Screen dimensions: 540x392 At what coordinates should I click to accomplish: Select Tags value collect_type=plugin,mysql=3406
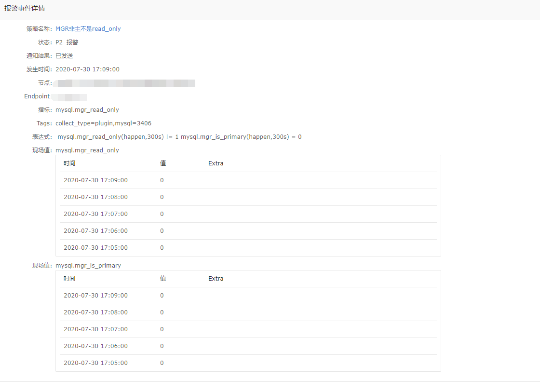pos(103,123)
